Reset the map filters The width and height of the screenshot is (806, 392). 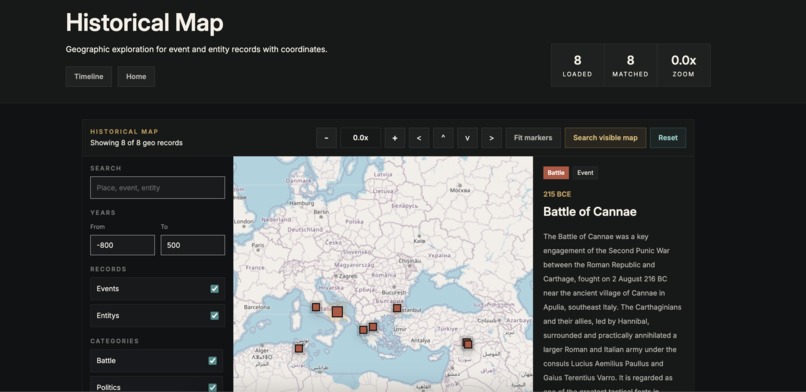pos(668,138)
